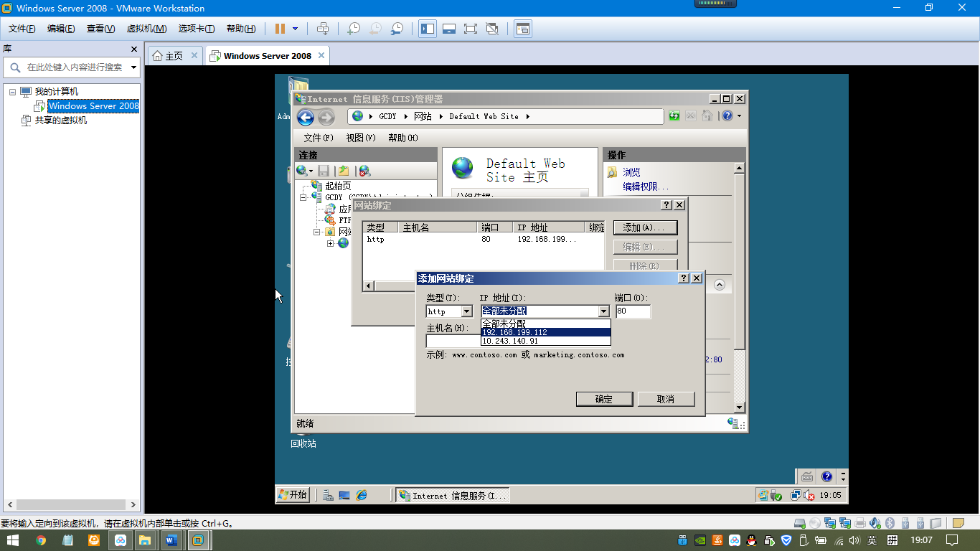The width and height of the screenshot is (980, 551).
Task: Collapse the 网站 tree node
Action: pos(316,232)
